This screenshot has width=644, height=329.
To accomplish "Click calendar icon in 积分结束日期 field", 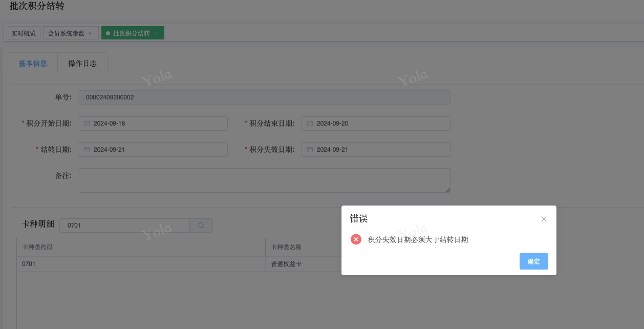I will tap(310, 124).
